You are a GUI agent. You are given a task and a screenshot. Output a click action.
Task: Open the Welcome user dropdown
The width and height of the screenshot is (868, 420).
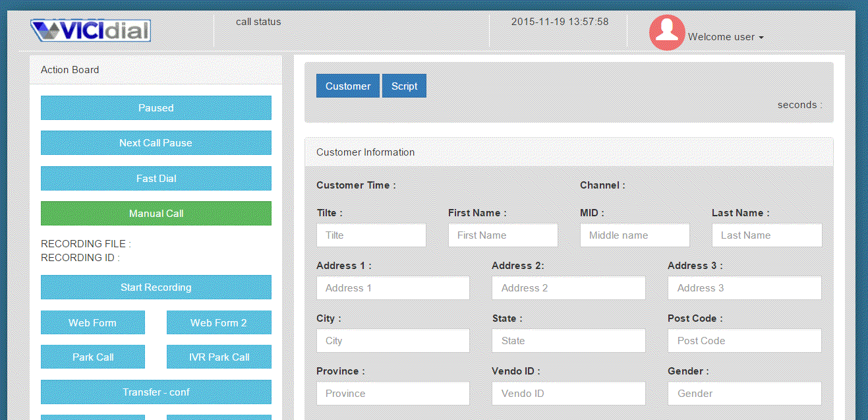pos(726,38)
